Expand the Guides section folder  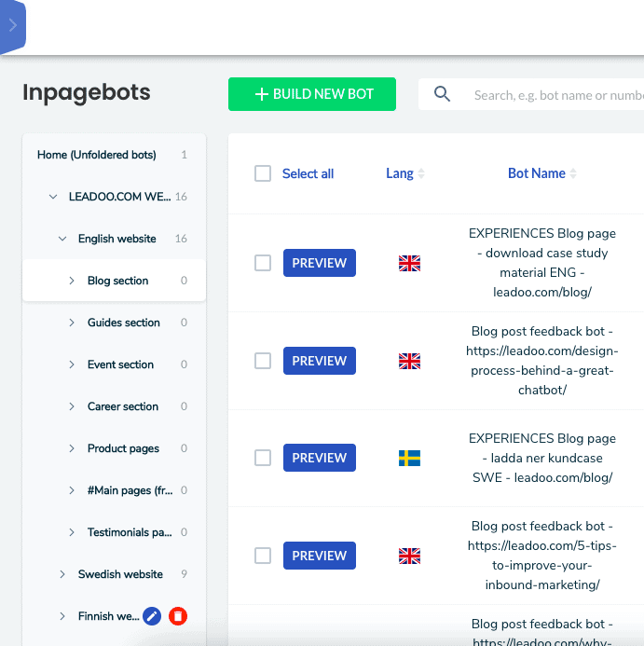click(x=71, y=323)
